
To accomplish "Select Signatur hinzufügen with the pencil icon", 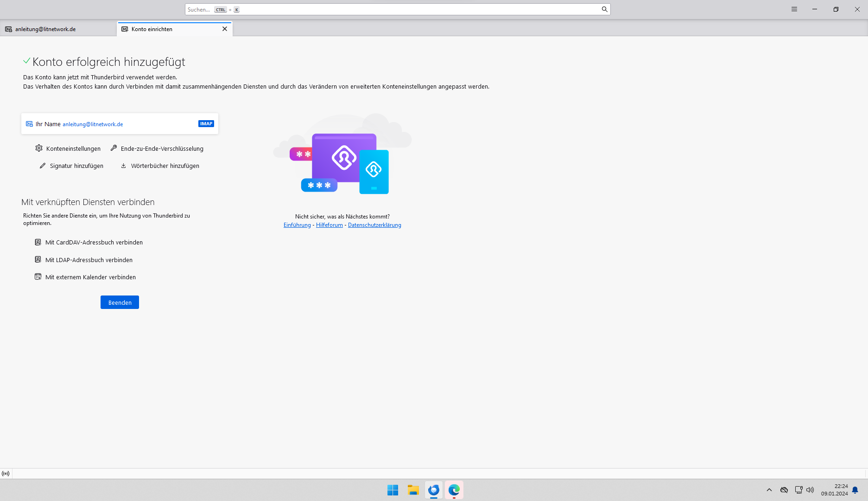I will pyautogui.click(x=42, y=165).
